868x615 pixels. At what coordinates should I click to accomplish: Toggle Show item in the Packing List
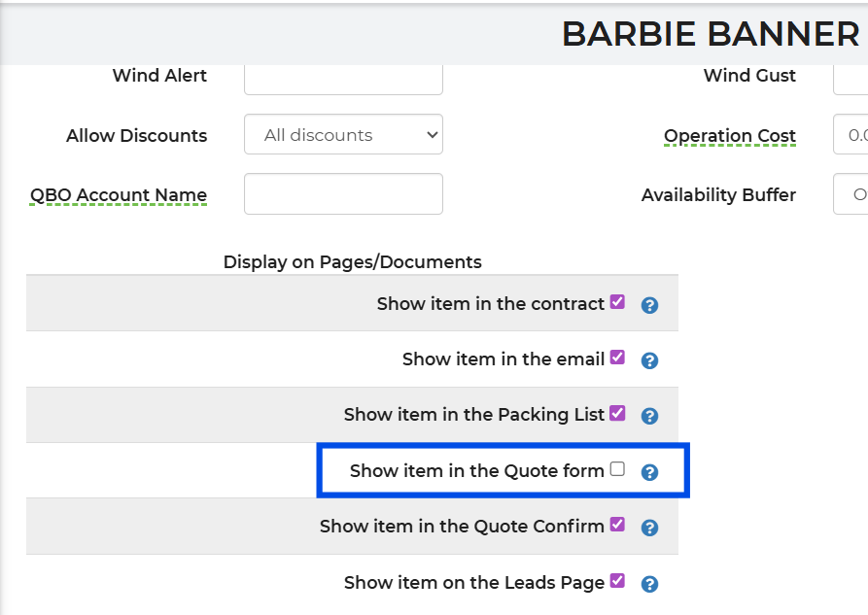[617, 413]
